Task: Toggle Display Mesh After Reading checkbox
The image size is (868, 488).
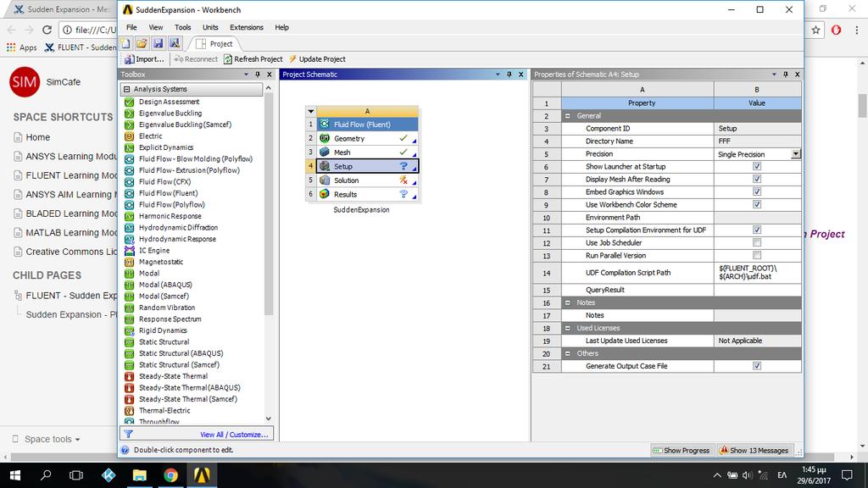Action: 757,180
